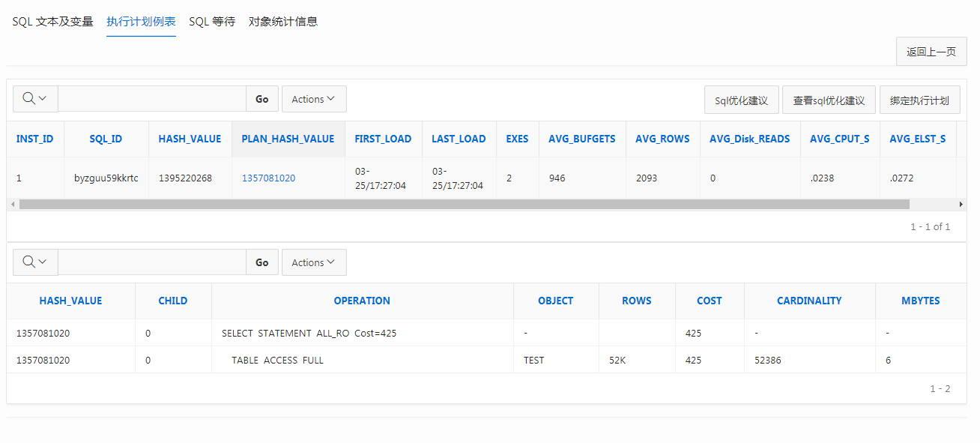
Task: Open search column selector in upper report
Action: 35,99
